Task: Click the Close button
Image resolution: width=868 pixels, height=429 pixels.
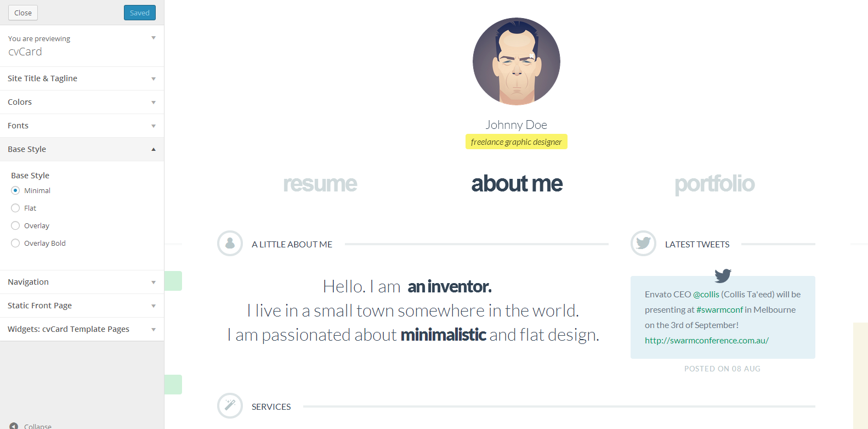Action: [23, 13]
